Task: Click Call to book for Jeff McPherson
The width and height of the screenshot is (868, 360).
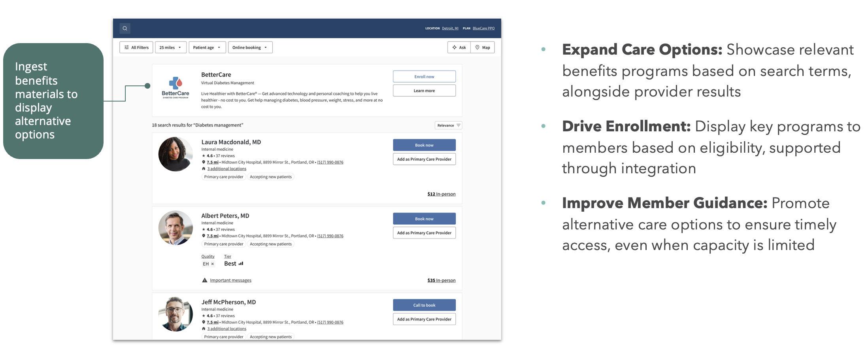Action: [424, 305]
